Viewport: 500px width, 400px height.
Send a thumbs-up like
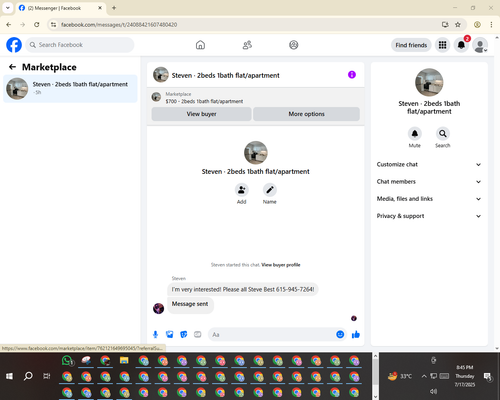[x=356, y=334]
